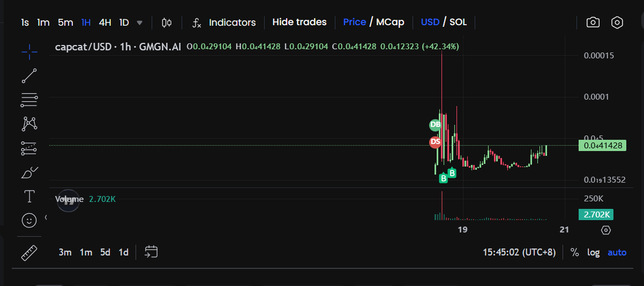This screenshot has width=644, height=286.
Task: Click the DB trade marker on chart
Action: click(x=435, y=124)
